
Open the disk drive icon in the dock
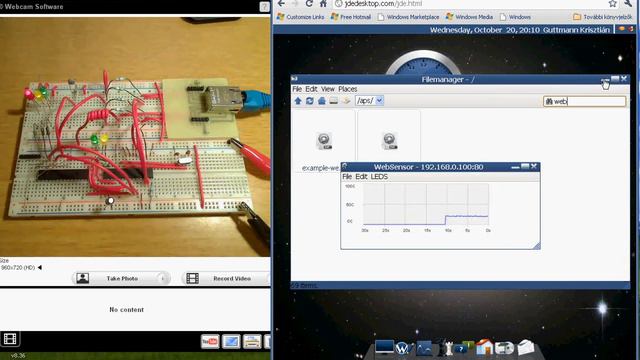(505, 348)
